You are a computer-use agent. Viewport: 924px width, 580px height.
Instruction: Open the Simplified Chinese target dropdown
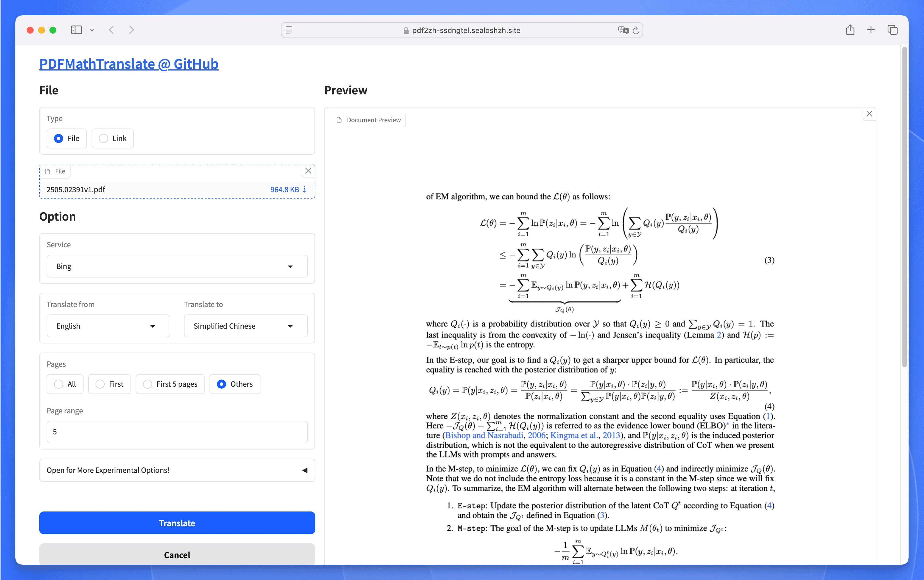245,326
